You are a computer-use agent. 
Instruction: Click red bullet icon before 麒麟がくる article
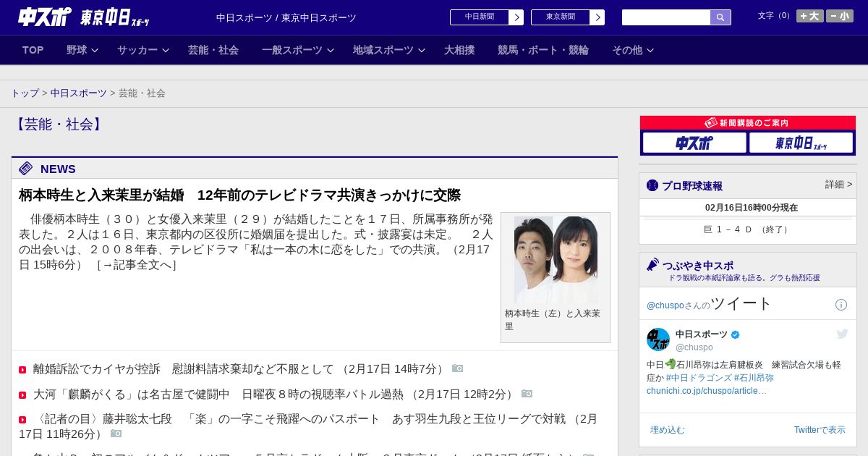pos(22,395)
